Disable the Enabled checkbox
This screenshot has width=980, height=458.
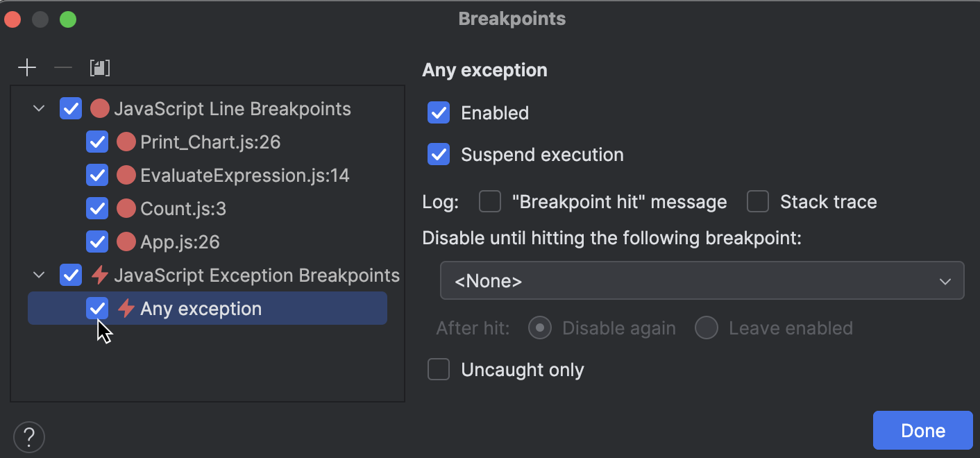click(438, 112)
